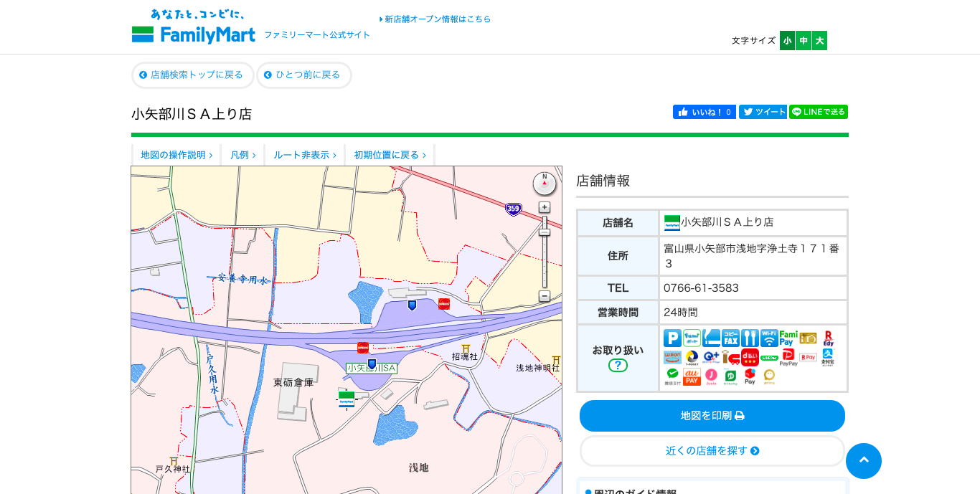Click the Copy/FAX service icon
Viewport: 980px width, 494px height.
730,338
